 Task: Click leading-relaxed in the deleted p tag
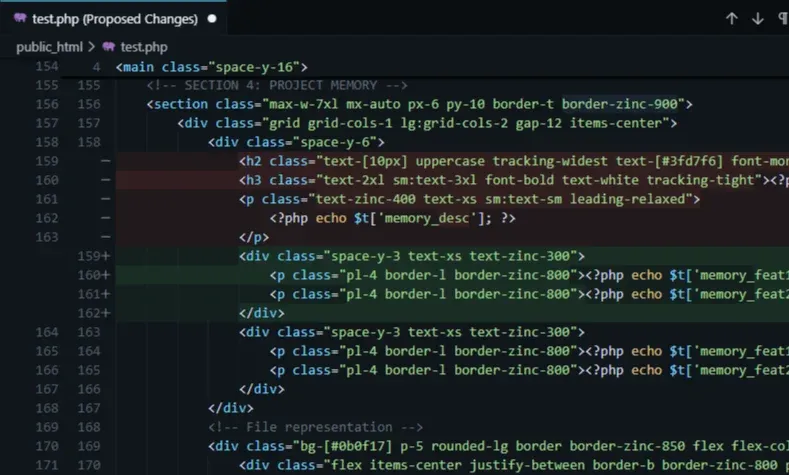627,199
